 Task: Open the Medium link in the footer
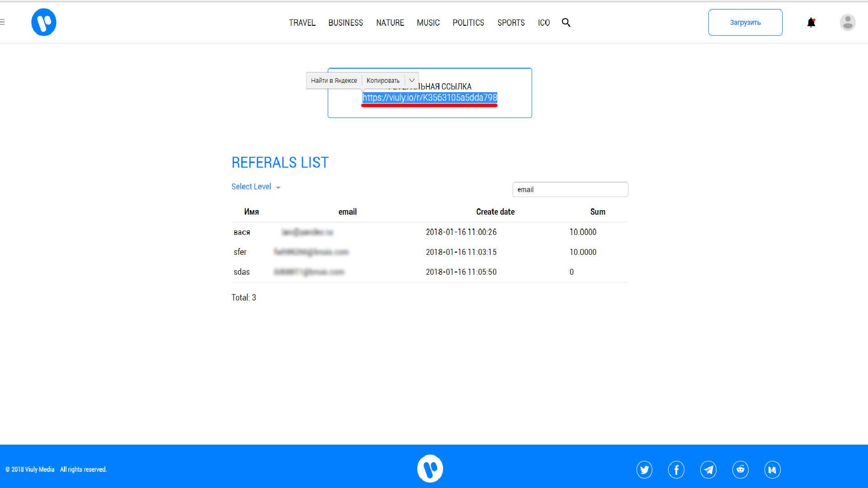tap(773, 470)
